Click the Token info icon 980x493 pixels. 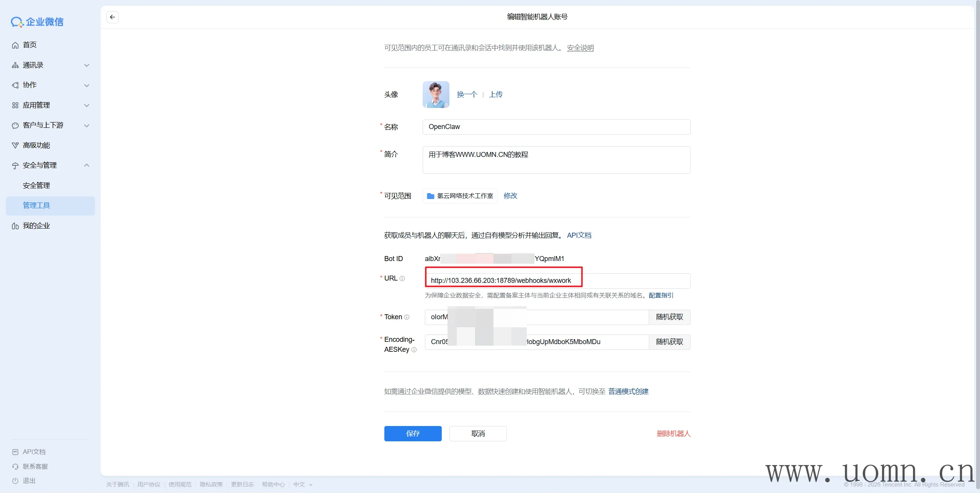pyautogui.click(x=407, y=317)
